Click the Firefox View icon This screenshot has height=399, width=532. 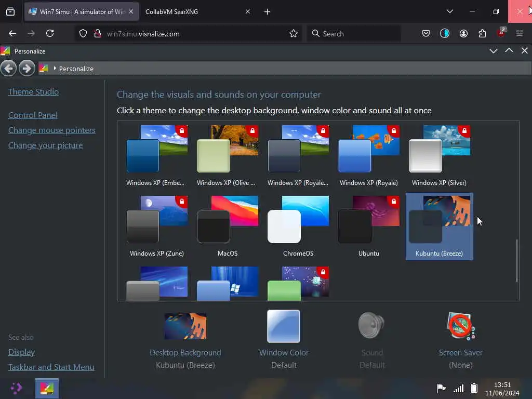10,11
